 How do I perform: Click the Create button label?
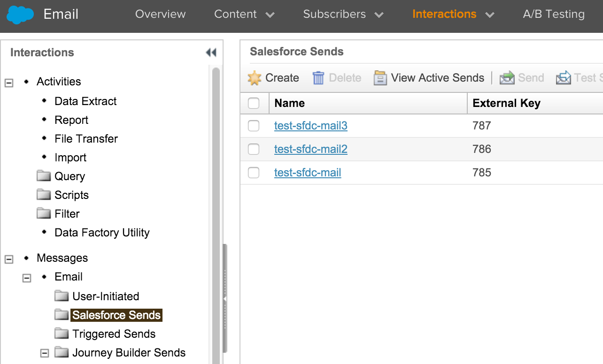pyautogui.click(x=282, y=78)
